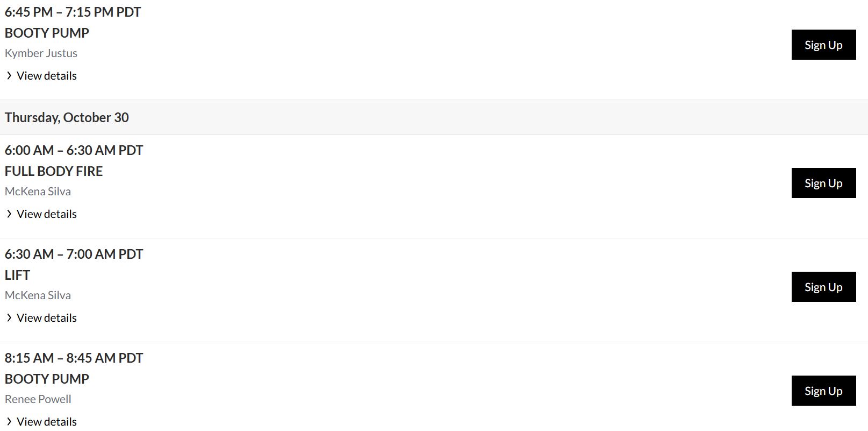Sign up for the 6:45 PM BOOTY PUMP class
The height and width of the screenshot is (431, 868).
click(x=823, y=45)
